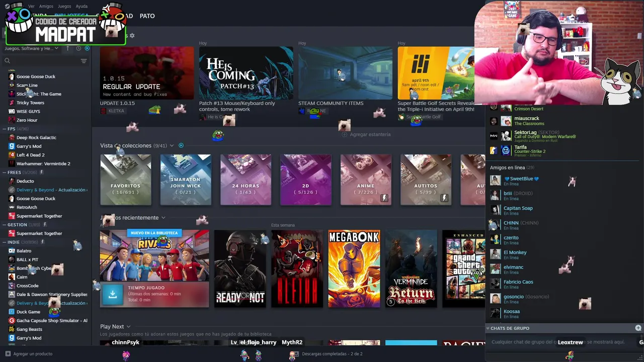Click Agregar un producto plus icon
The image size is (644, 362).
pos(8,353)
